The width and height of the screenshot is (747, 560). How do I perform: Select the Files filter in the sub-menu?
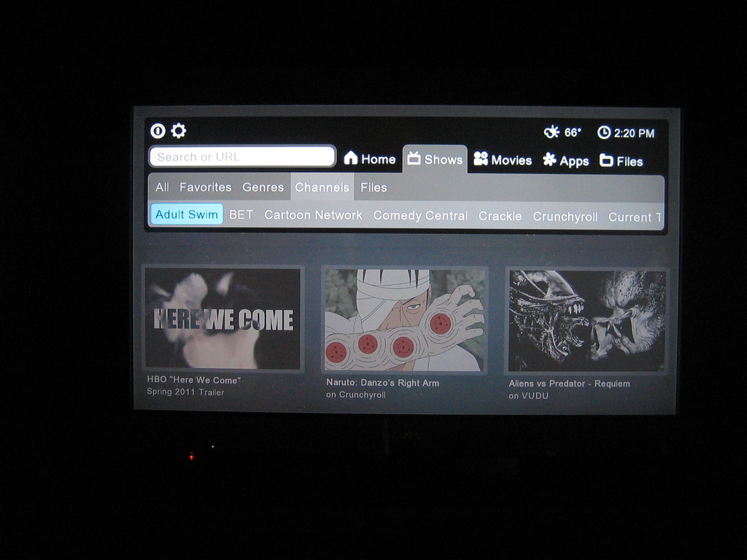click(373, 187)
